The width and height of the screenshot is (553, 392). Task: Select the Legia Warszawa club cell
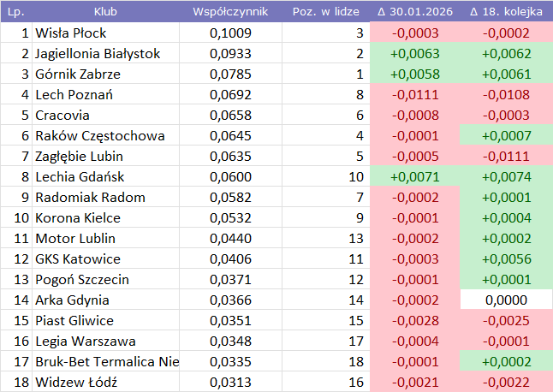[106, 342]
